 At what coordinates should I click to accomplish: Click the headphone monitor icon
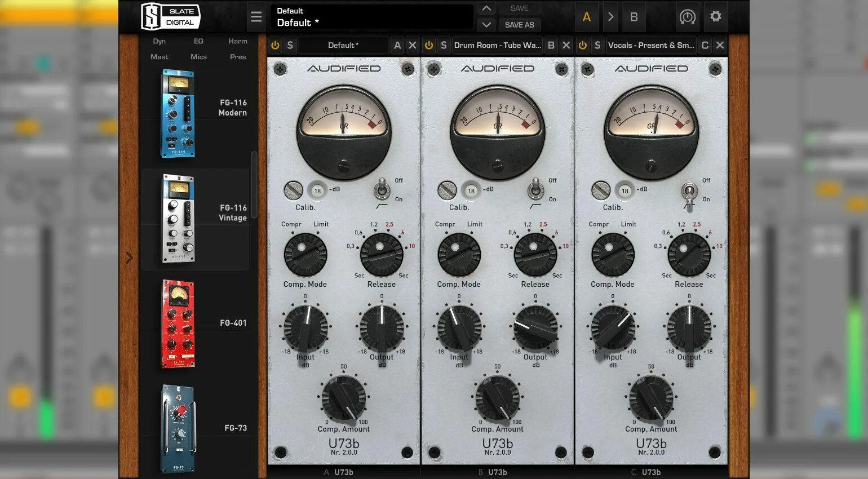[687, 17]
